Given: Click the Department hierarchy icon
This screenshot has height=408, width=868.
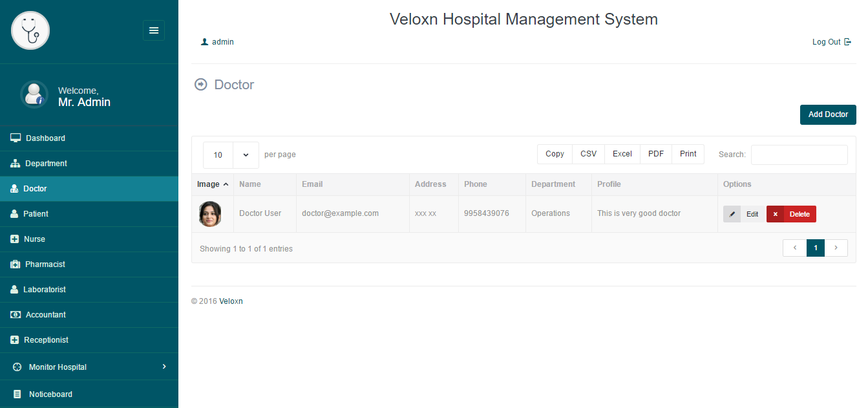Looking at the screenshot, I should point(16,164).
